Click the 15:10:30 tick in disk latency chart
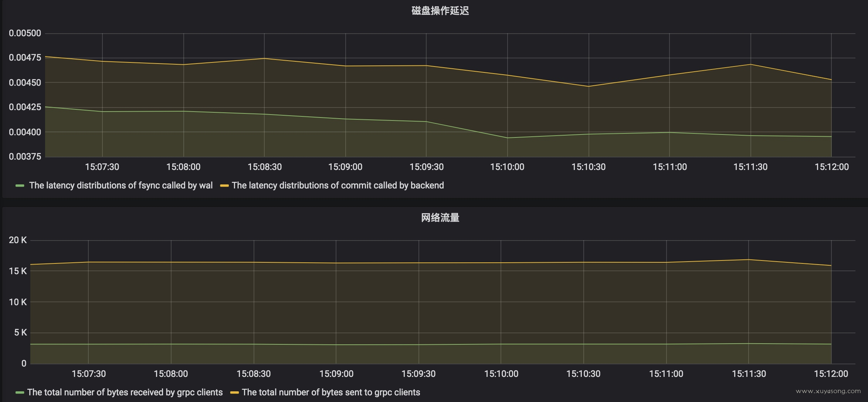Screen dimensions: 868x402 (x=589, y=167)
